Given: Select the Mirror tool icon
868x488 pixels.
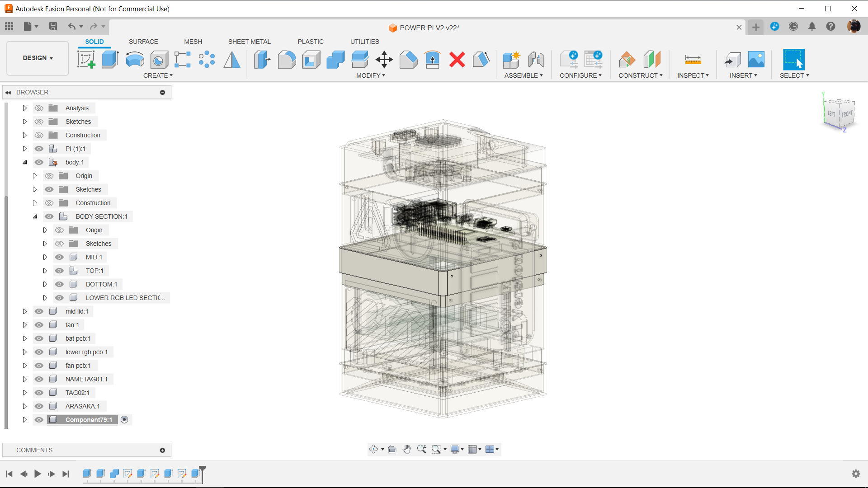Looking at the screenshot, I should click(x=232, y=59).
